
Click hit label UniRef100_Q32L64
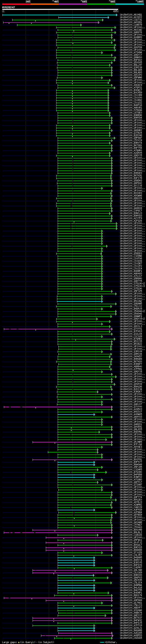tap(131, 334)
